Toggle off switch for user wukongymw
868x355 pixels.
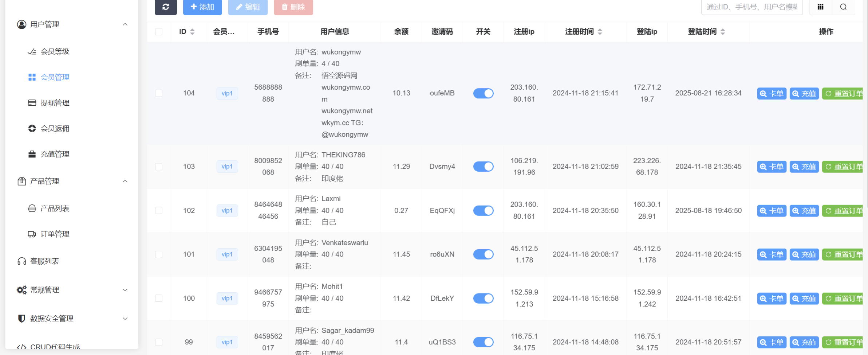[x=483, y=93]
